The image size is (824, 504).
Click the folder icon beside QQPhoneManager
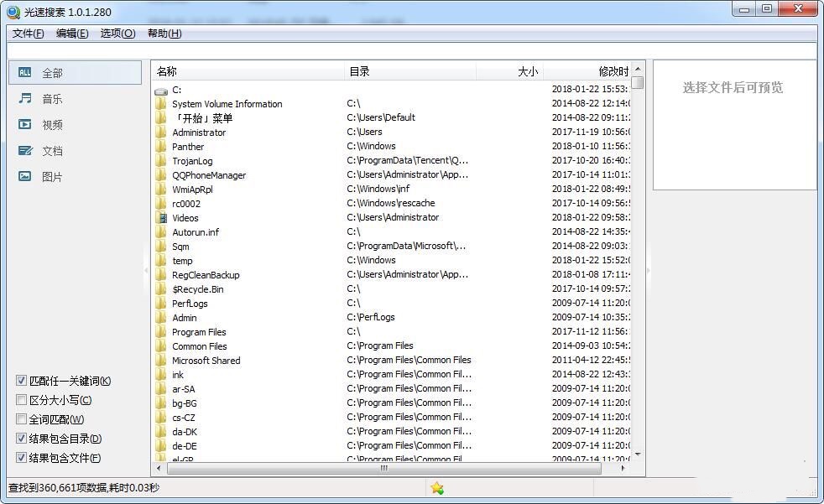click(x=161, y=174)
